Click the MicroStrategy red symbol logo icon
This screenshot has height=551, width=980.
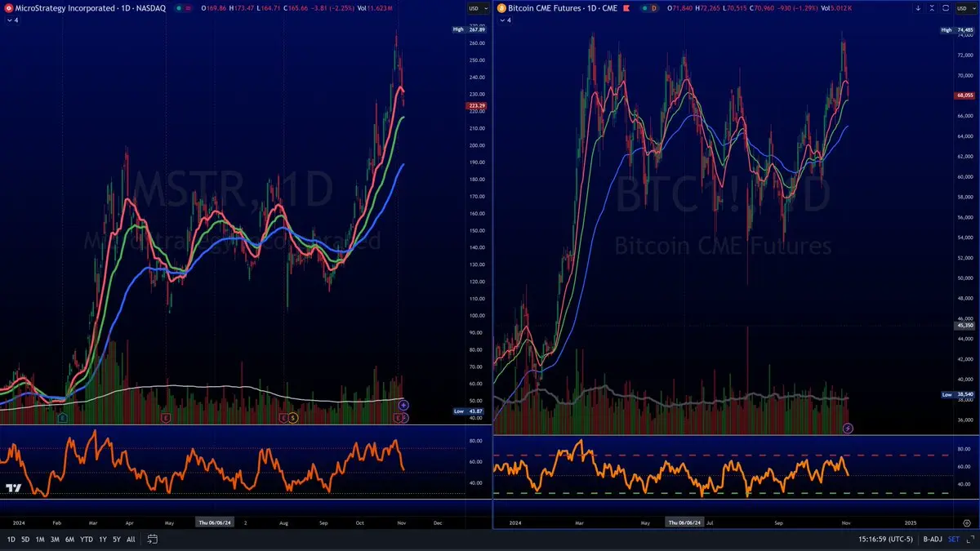click(8, 7)
